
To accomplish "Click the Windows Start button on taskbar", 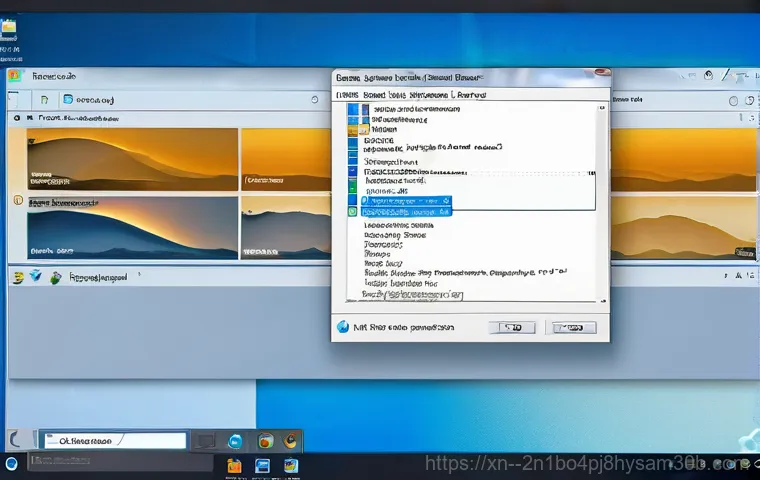I will pos(11,464).
